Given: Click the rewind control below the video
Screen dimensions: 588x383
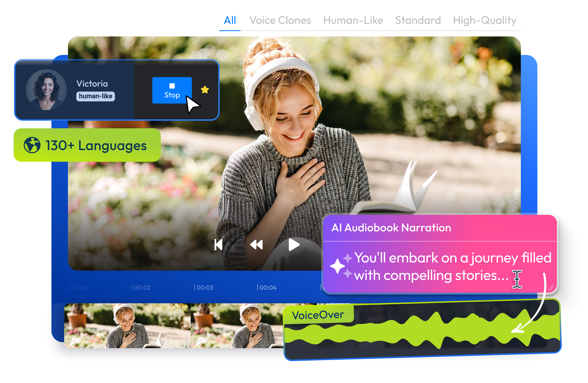Looking at the screenshot, I should (x=256, y=245).
